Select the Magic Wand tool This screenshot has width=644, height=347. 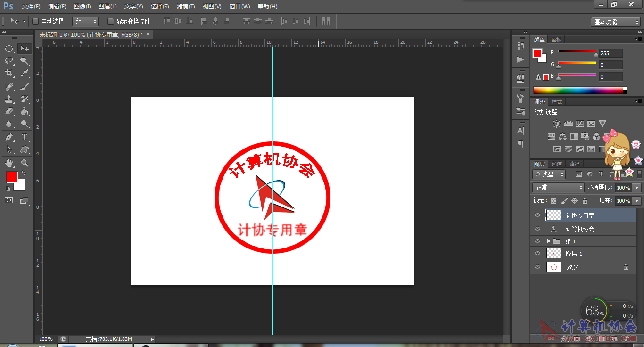tap(25, 61)
